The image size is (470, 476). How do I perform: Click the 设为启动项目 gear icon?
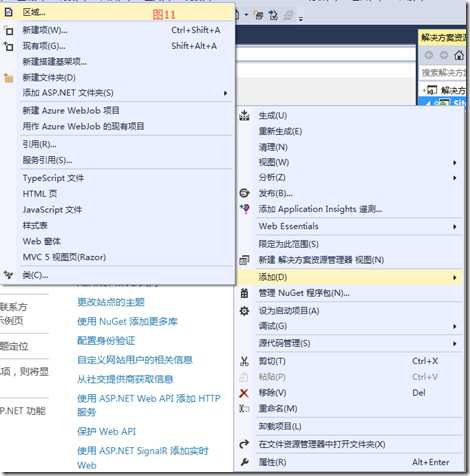[x=244, y=311]
